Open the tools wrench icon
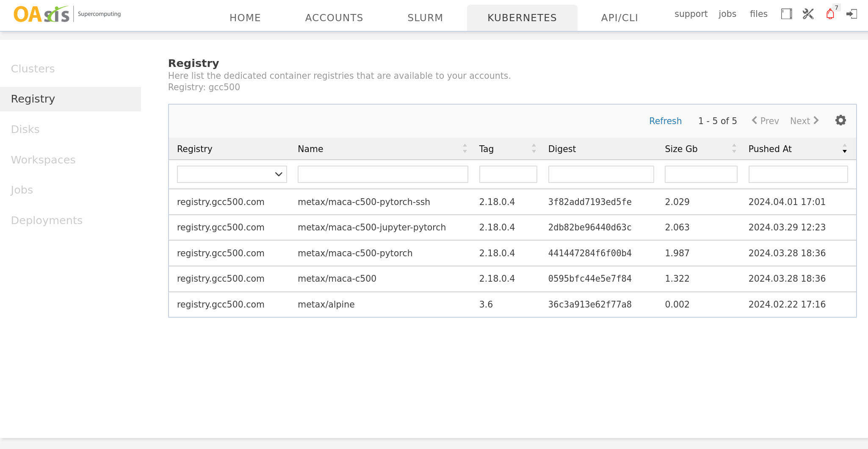 point(808,14)
